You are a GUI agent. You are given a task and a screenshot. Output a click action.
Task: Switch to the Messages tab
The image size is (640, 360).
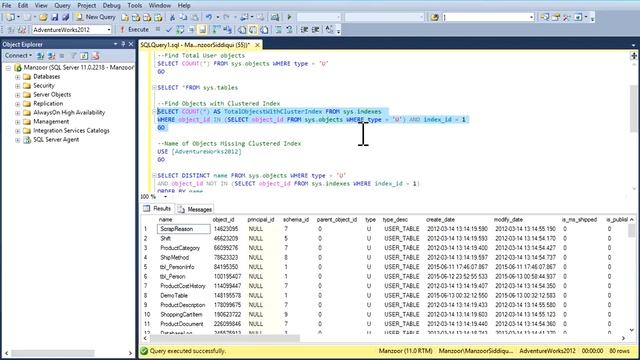pyautogui.click(x=195, y=209)
